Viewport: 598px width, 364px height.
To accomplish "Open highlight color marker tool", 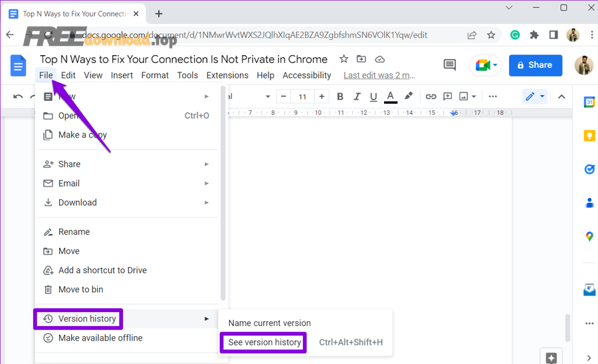I will click(x=409, y=96).
